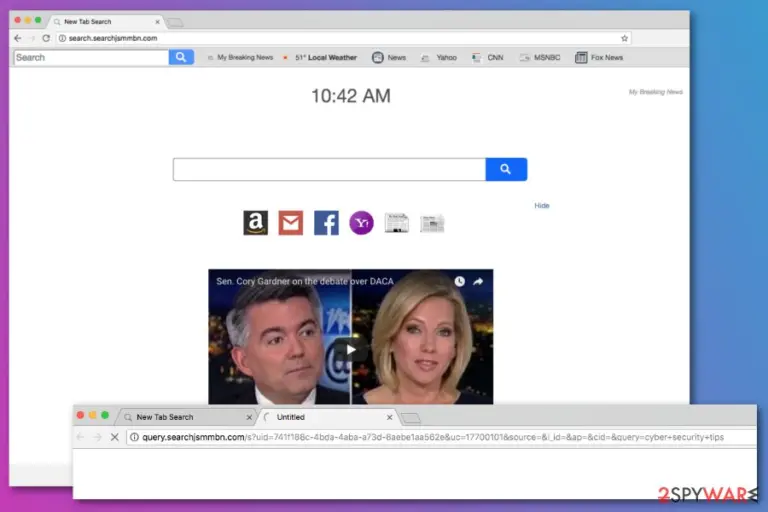
Task: Select the Untitled tab in the lower window
Action: pos(326,417)
